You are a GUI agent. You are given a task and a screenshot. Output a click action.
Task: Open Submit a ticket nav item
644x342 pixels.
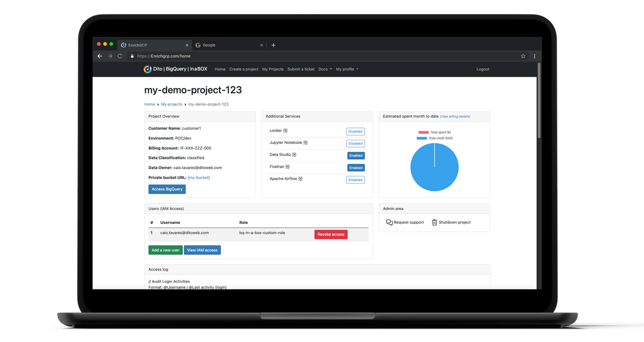[301, 70]
